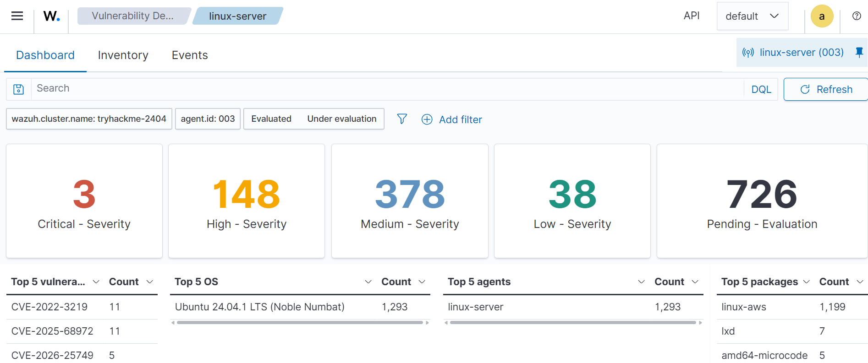Click the agent.id: 003 filter pill
Viewport: 868px width, 363px height.
208,119
